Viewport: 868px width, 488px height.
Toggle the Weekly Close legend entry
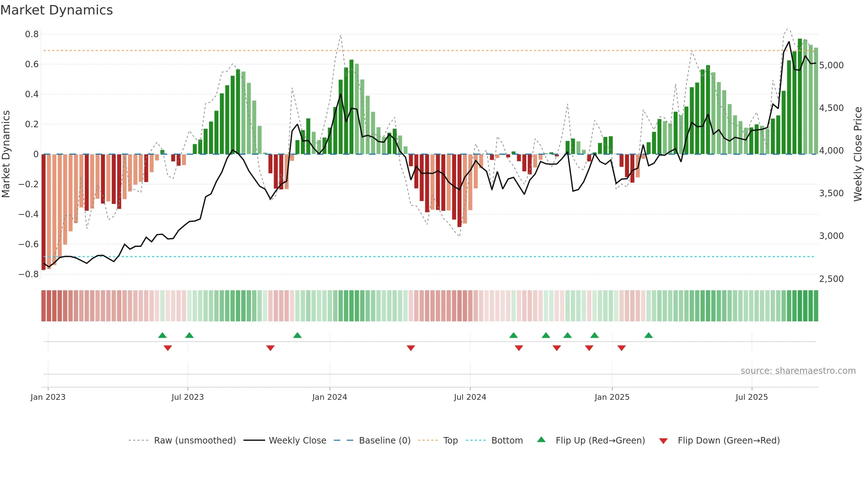pyautogui.click(x=298, y=440)
